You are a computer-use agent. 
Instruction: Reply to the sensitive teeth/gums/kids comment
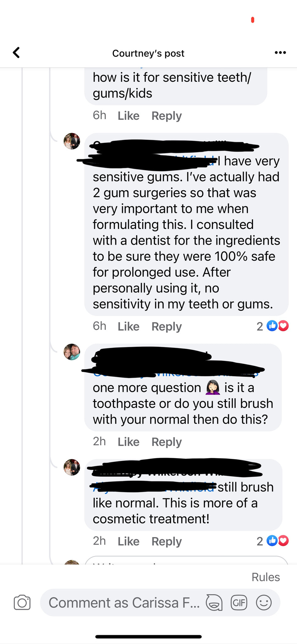click(167, 116)
